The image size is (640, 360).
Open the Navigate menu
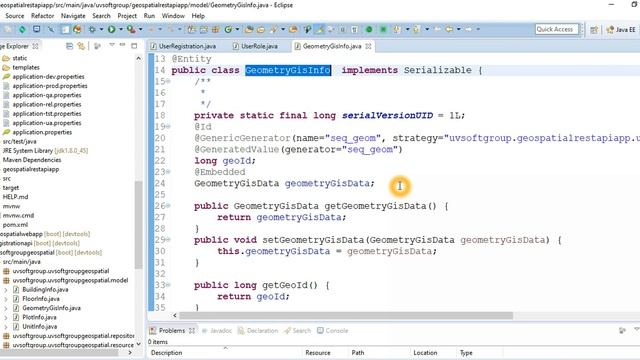(x=73, y=16)
